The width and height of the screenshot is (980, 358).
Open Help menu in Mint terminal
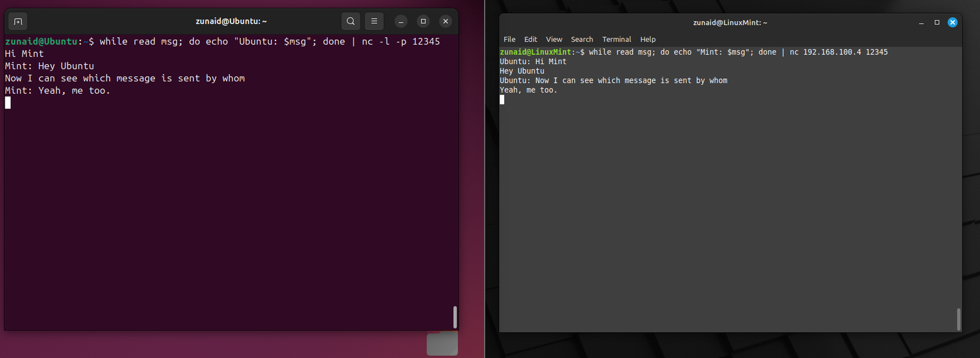[x=648, y=39]
